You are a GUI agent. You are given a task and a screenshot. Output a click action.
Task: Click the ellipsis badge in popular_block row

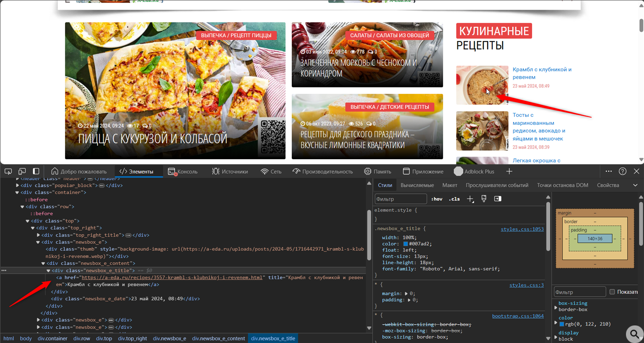click(101, 186)
